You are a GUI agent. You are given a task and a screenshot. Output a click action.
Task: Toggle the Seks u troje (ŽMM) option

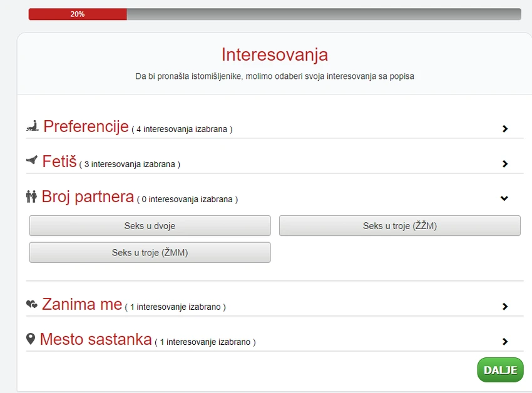[x=150, y=252]
